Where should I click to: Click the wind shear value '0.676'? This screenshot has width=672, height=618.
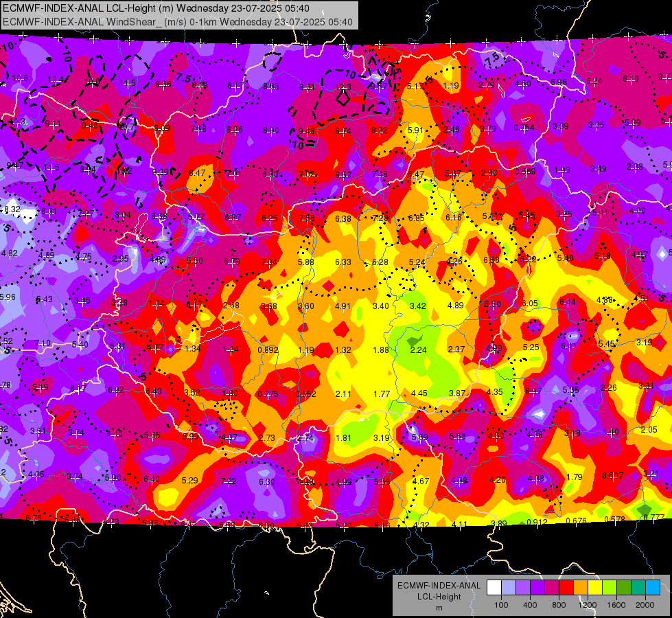(576, 520)
